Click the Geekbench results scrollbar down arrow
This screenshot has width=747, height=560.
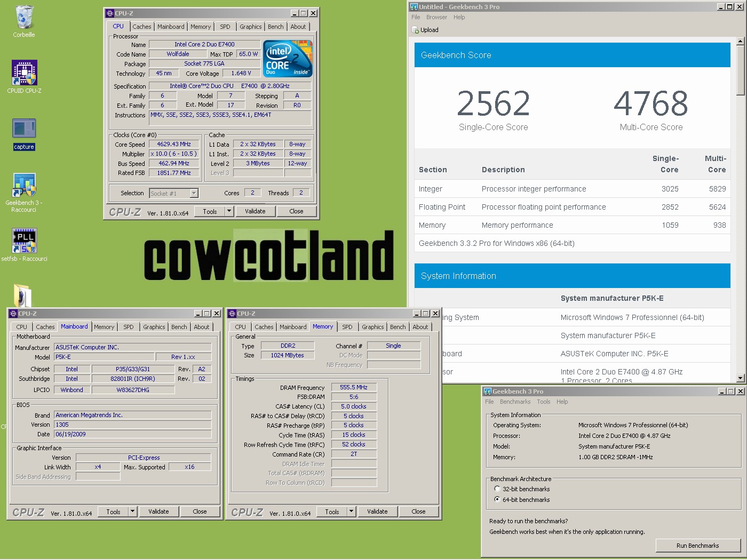740,378
